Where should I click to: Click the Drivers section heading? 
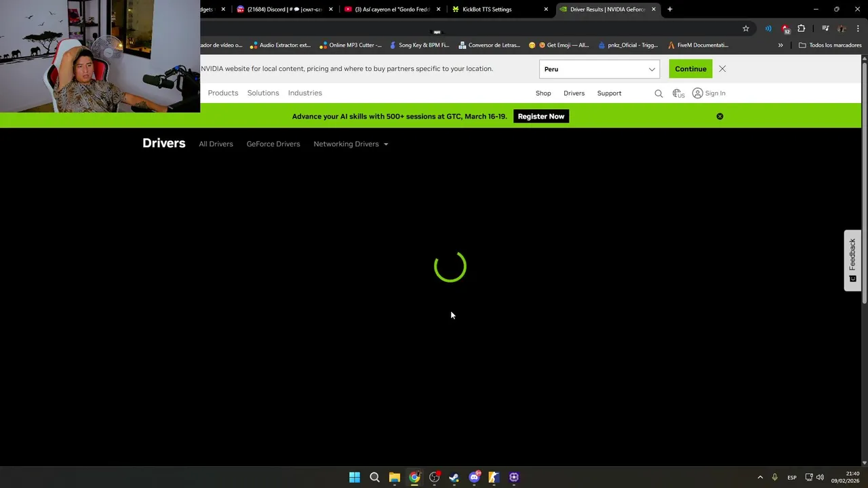point(163,143)
